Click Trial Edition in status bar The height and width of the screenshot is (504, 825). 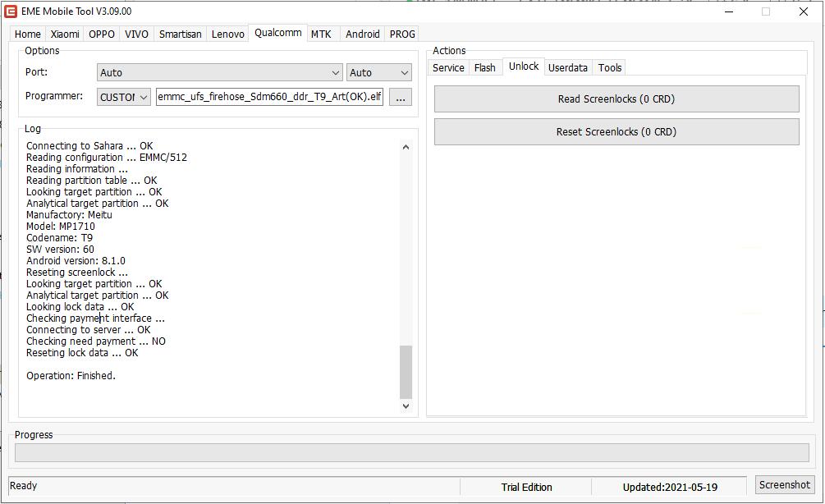(x=526, y=487)
